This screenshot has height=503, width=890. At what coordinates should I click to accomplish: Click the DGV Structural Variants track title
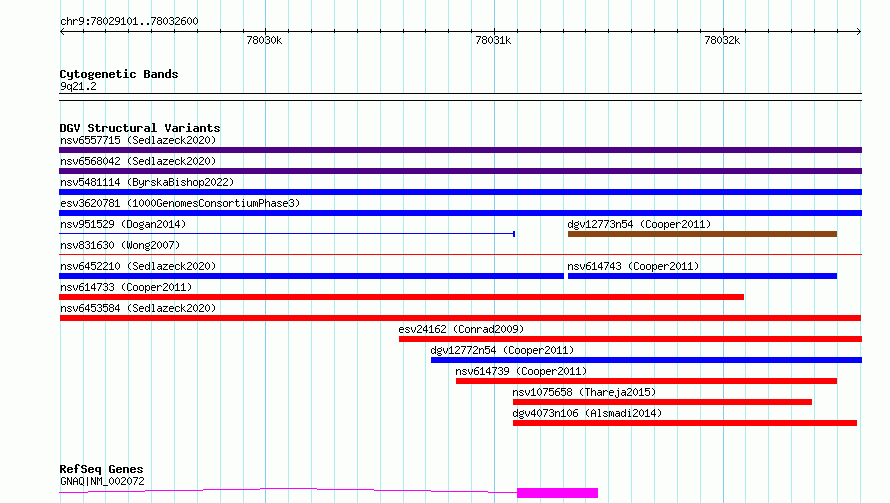pos(140,128)
